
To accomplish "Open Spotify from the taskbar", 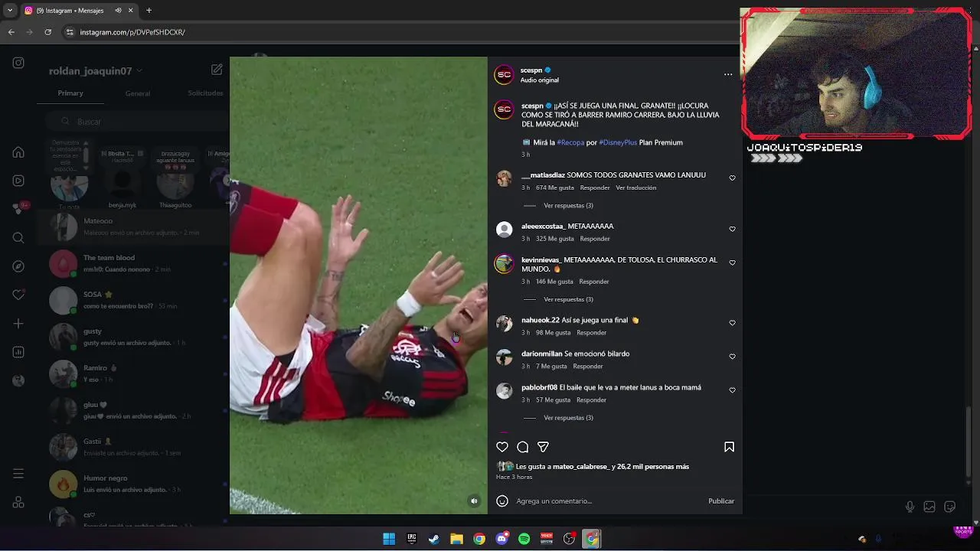I will [524, 539].
